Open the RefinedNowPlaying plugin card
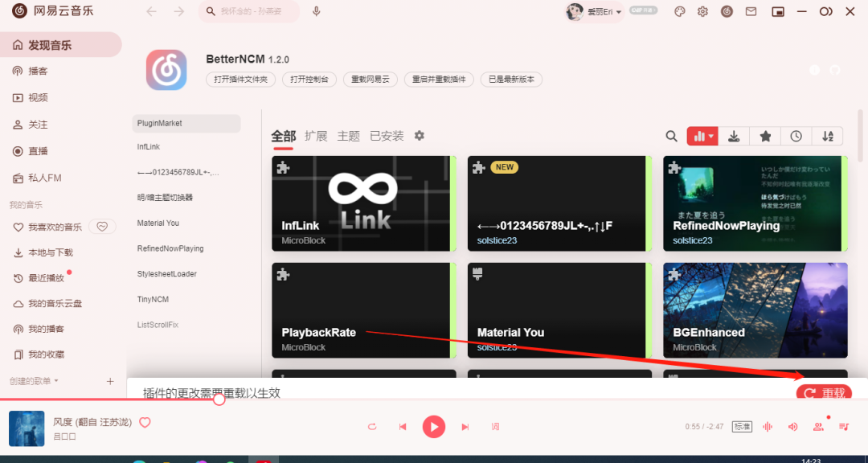This screenshot has height=463, width=868. [755, 203]
